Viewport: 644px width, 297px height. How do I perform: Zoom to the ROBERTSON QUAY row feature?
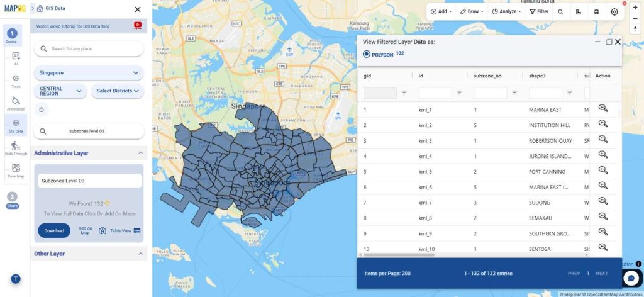point(602,139)
